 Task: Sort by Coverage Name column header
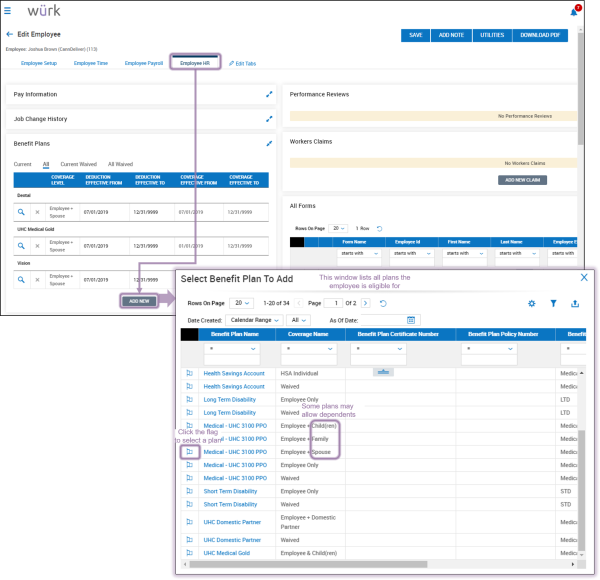(308, 334)
